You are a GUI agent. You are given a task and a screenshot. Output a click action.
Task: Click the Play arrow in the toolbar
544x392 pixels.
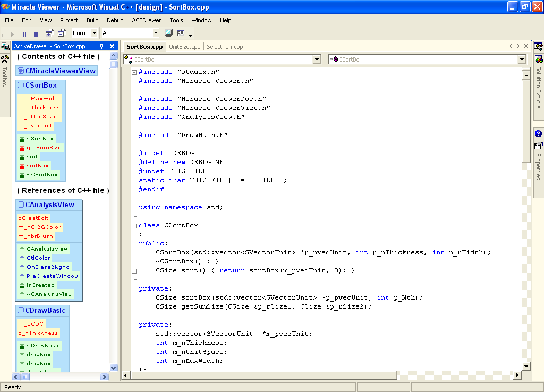pos(13,33)
